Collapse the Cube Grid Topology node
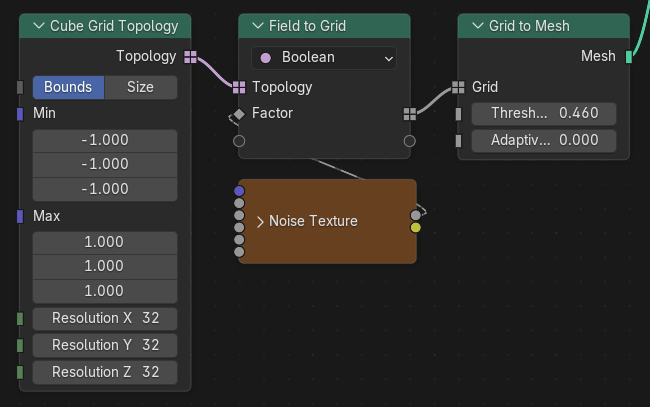 point(39,26)
